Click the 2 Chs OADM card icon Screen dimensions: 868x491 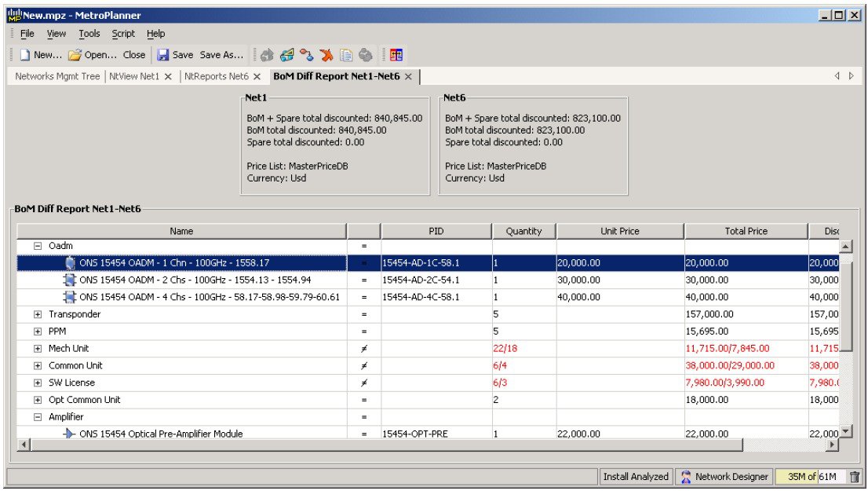point(70,280)
